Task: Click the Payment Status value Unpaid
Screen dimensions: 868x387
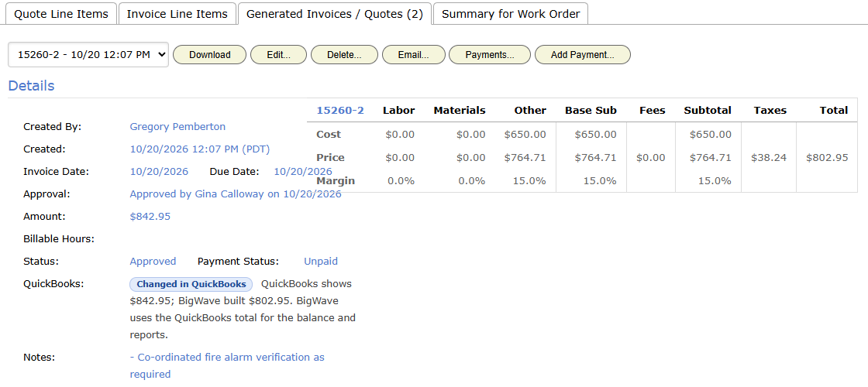Action: (321, 262)
